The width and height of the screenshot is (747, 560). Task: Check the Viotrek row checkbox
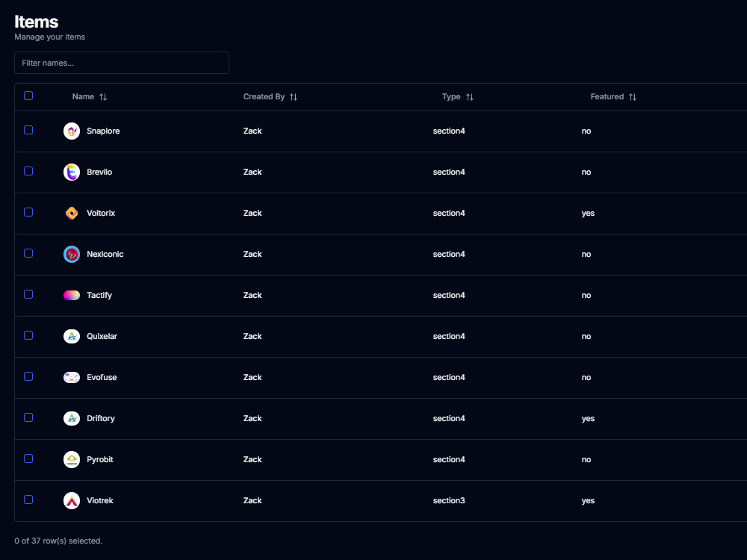point(28,500)
